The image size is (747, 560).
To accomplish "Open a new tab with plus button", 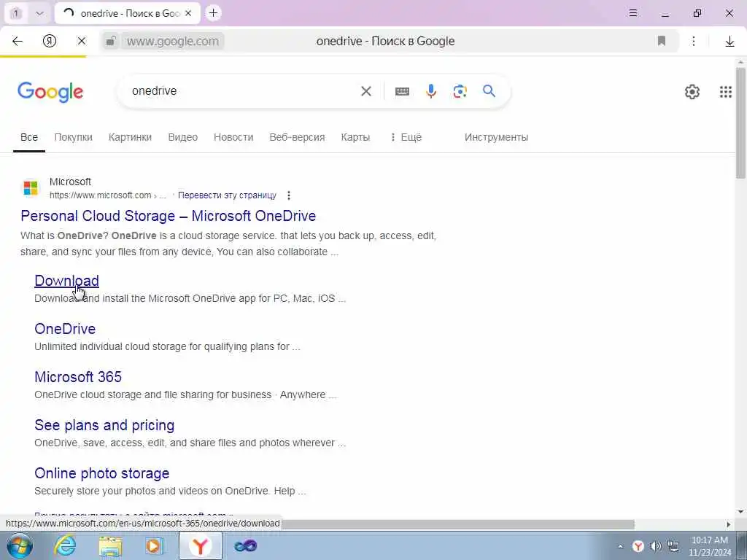I will click(x=214, y=13).
